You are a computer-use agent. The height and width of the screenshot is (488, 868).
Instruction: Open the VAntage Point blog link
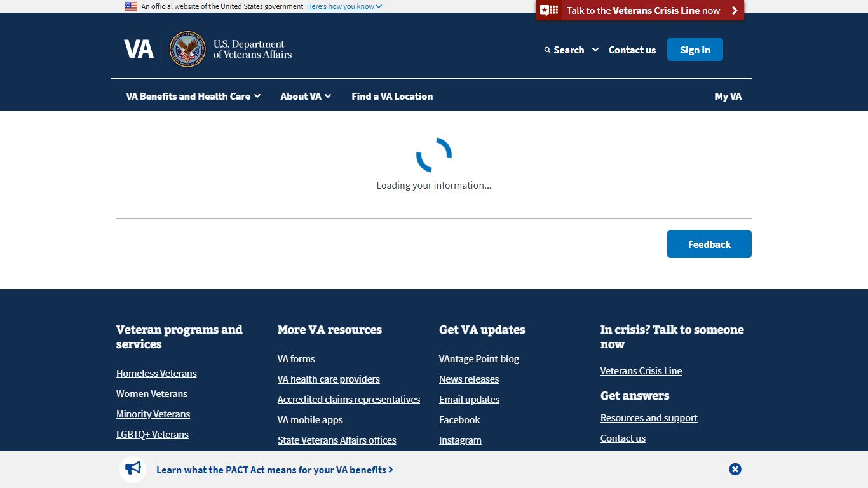coord(479,359)
